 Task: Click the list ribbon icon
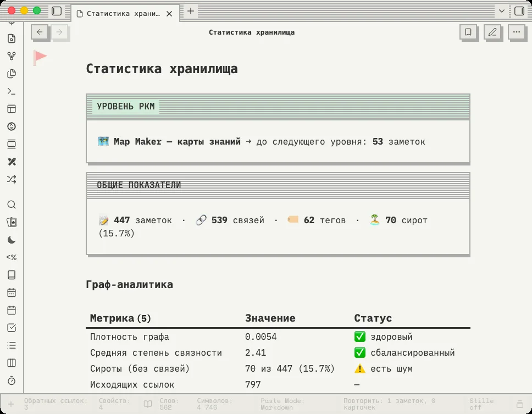coord(12,345)
